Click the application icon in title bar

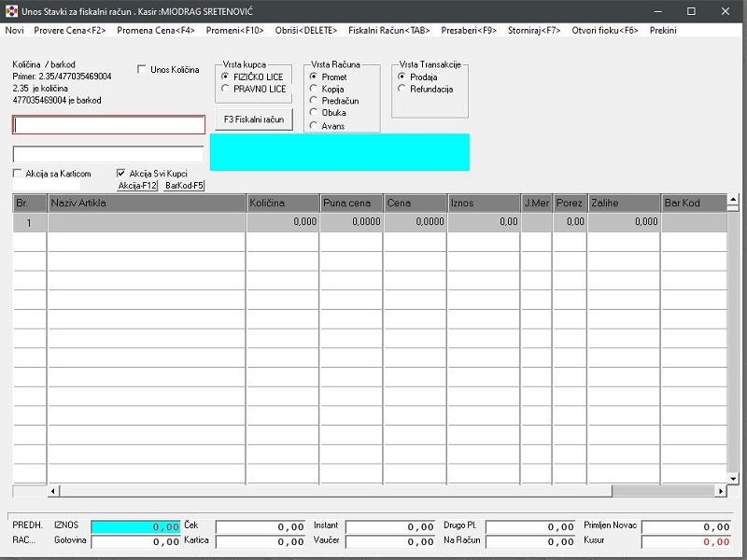(11, 11)
